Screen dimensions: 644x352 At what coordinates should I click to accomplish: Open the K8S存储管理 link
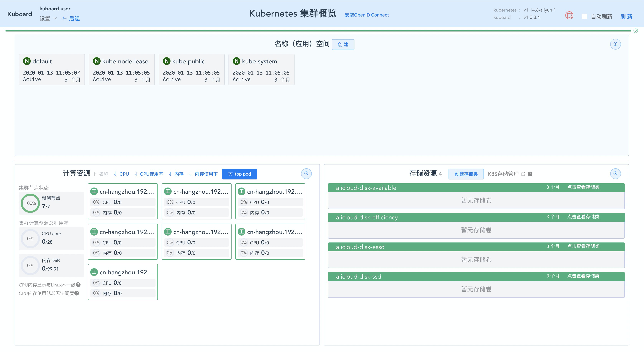pyautogui.click(x=503, y=174)
